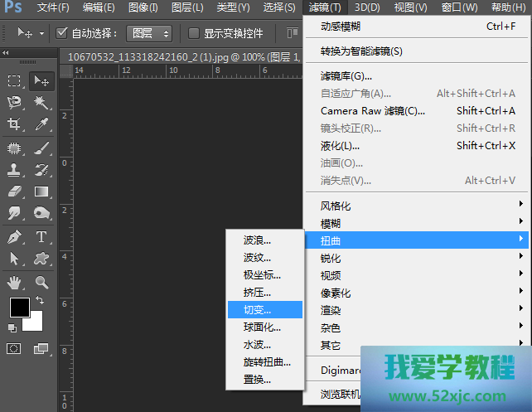
Task: Pick the Eyedropper tool
Action: click(x=41, y=125)
